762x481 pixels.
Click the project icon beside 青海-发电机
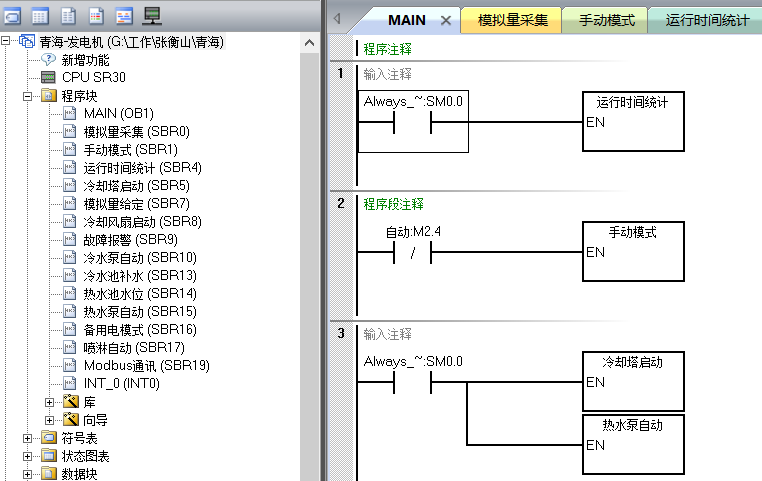point(27,42)
